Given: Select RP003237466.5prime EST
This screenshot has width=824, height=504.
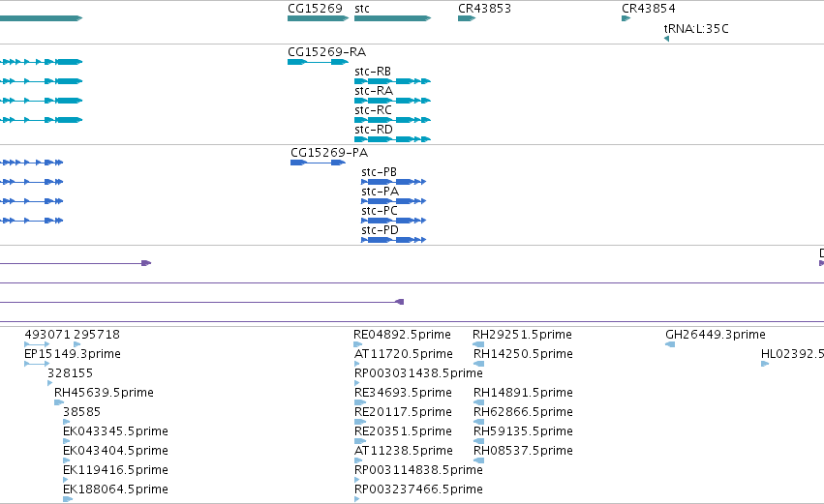Looking at the screenshot, I should click(x=357, y=499).
